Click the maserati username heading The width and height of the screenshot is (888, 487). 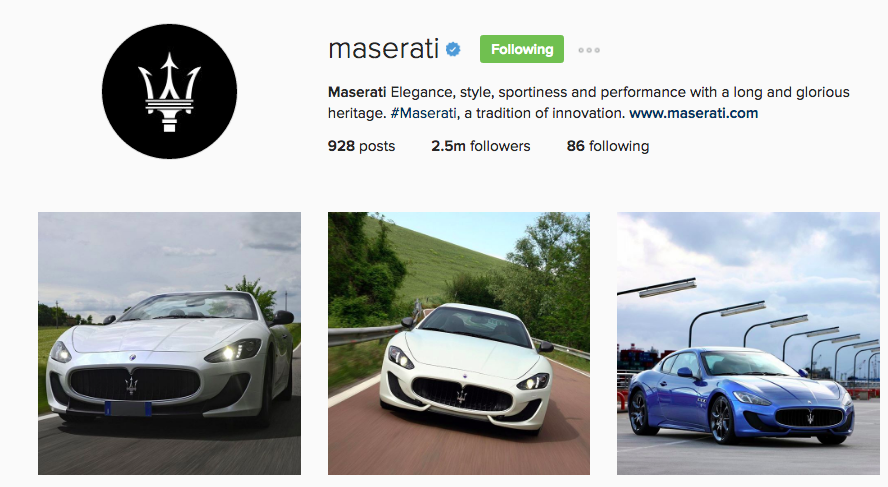[383, 49]
